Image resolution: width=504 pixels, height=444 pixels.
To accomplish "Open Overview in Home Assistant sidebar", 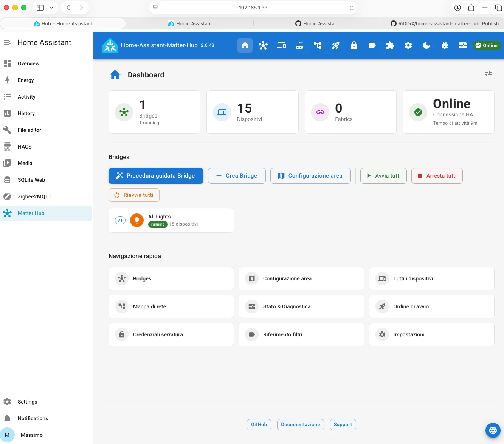I will click(x=46, y=63).
